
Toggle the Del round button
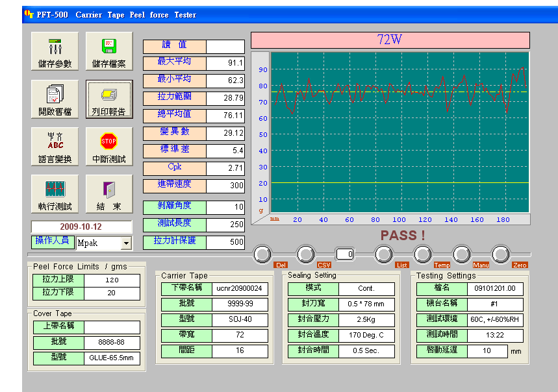pyautogui.click(x=262, y=254)
